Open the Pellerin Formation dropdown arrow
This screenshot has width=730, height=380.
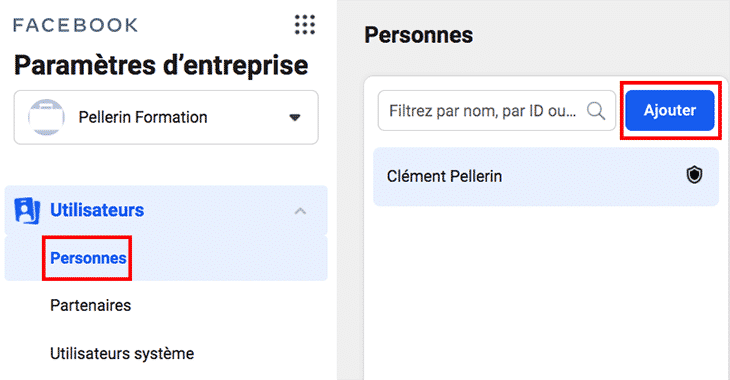coord(295,117)
